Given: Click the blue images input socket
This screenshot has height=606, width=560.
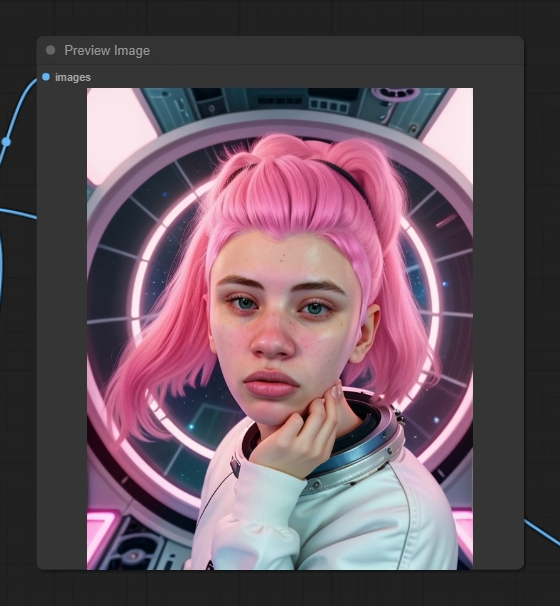Looking at the screenshot, I should click(46, 77).
